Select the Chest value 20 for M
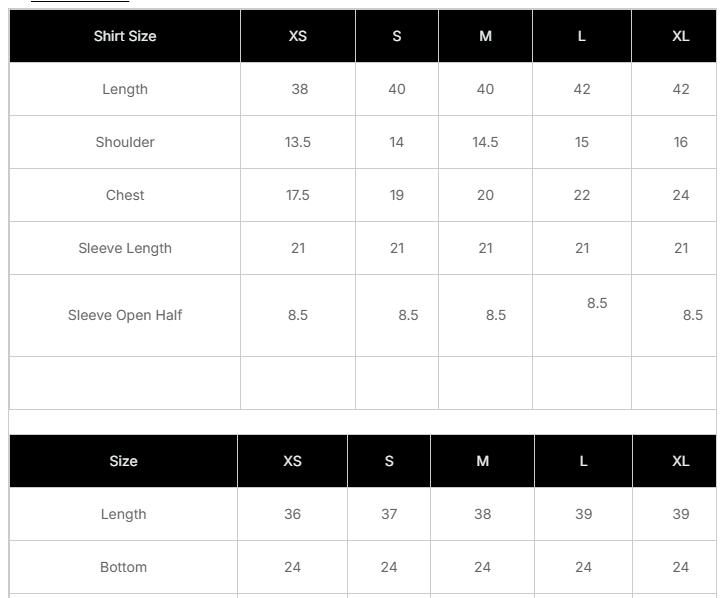Screen dimensions: 725x598 (485, 195)
